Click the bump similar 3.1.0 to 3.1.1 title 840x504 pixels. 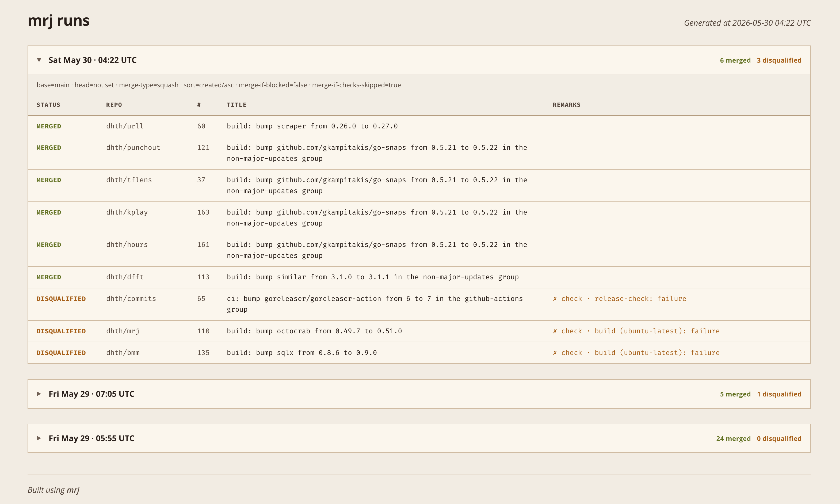point(373,277)
